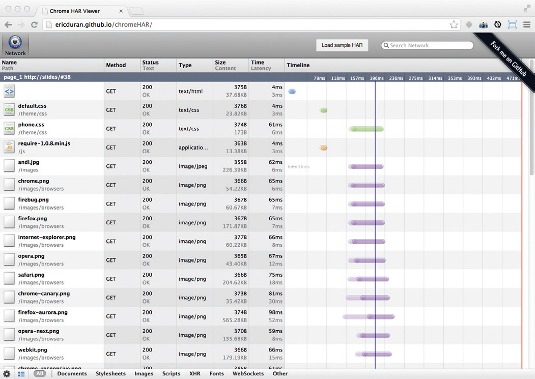
Task: Filter requests by Scripts
Action: [171, 374]
